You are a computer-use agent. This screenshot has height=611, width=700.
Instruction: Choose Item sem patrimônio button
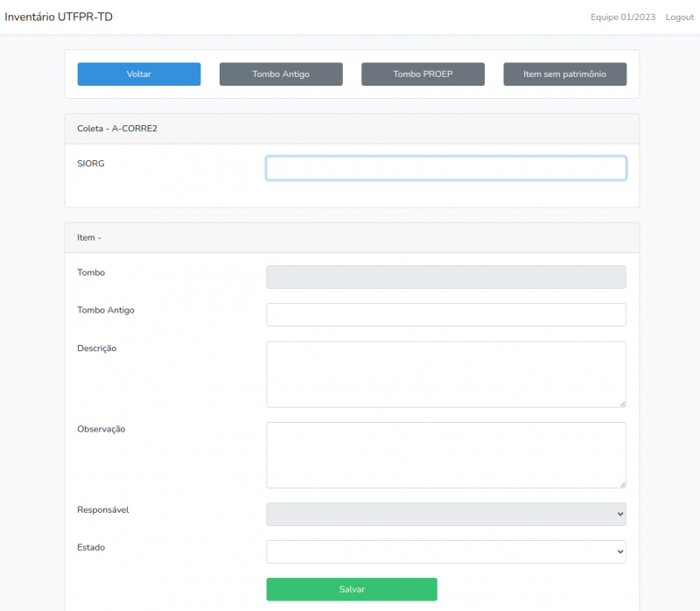tap(564, 74)
